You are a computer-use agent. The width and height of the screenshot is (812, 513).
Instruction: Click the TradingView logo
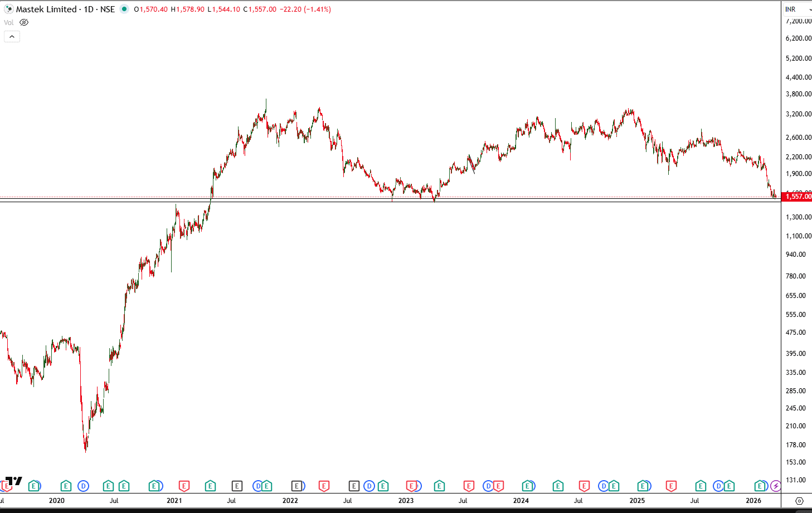13,481
